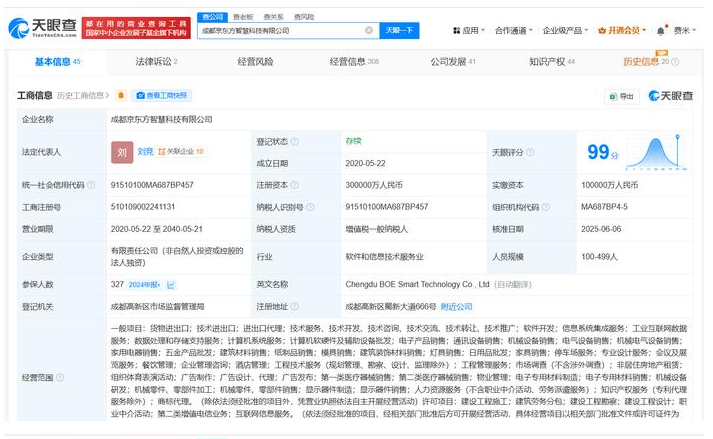This screenshot has height=439, width=713.
Task: Click the notification bell in the header
Action: pos(661,30)
